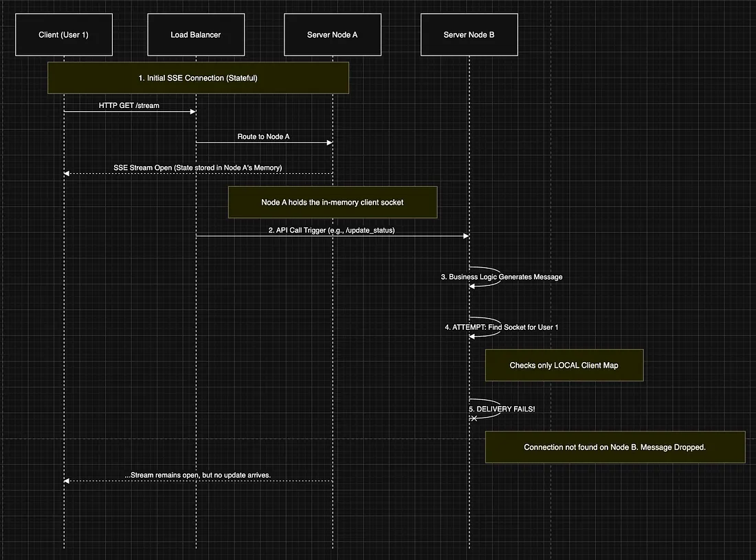756x560 pixels.
Task: Click the API Call Trigger message label
Action: coord(331,230)
